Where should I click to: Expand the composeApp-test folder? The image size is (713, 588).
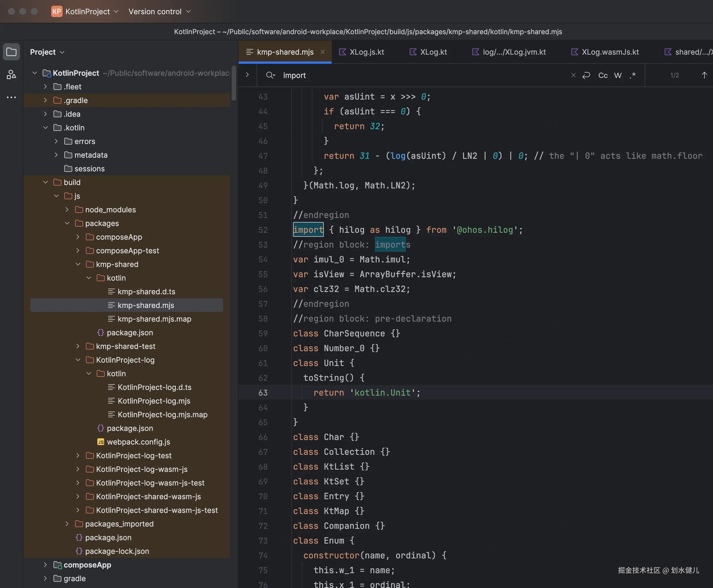click(x=78, y=251)
